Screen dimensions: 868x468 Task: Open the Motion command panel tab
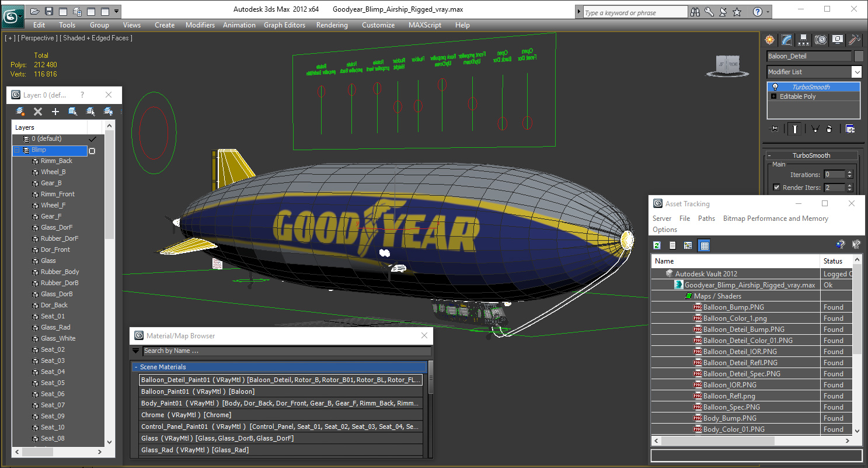pyautogui.click(x=821, y=40)
